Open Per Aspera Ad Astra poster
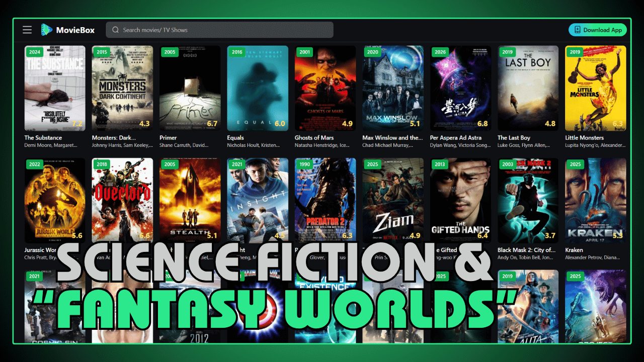This screenshot has height=362, width=644. (460, 88)
